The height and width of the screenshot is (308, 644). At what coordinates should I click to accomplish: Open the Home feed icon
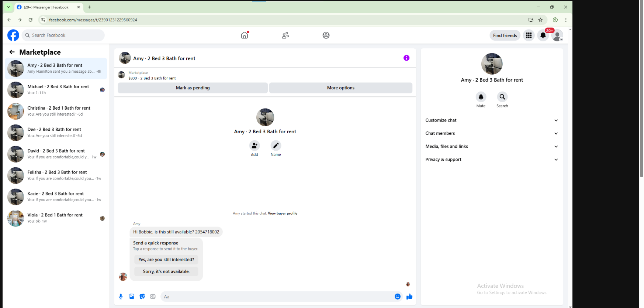coord(245,35)
